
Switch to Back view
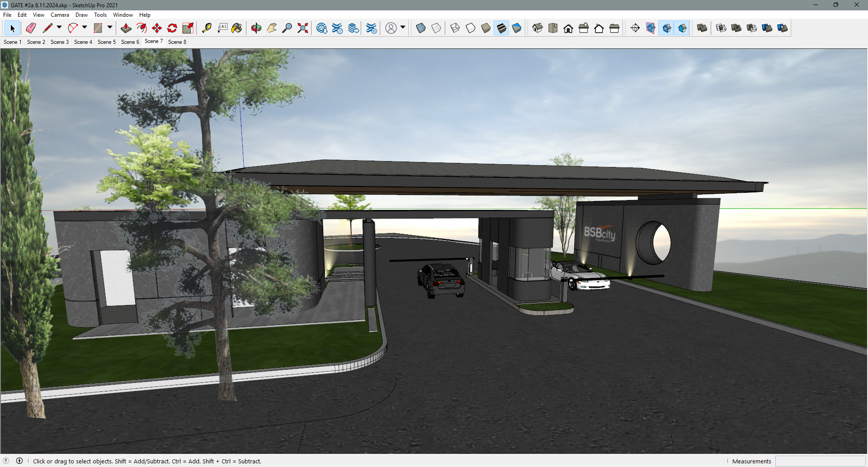tap(599, 28)
